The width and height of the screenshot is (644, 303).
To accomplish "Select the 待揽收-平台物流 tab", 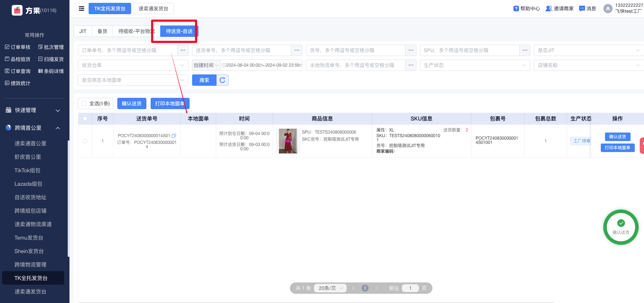I will click(136, 31).
